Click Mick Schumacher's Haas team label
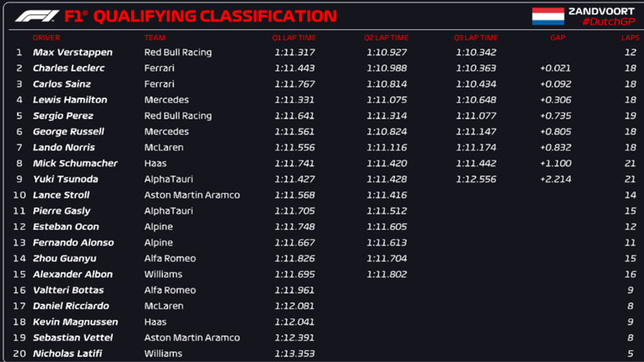Viewport: 644px width, 362px height. pos(156,164)
